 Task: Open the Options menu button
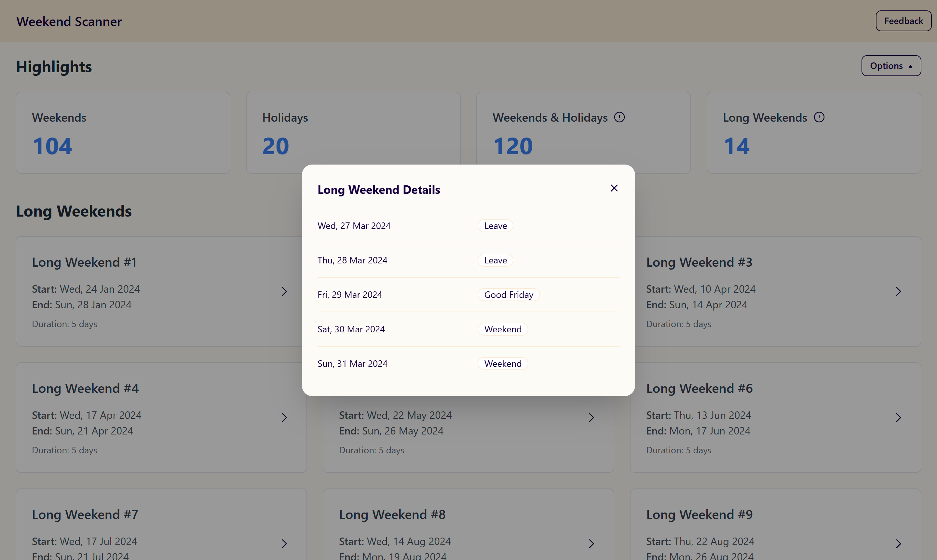point(891,66)
